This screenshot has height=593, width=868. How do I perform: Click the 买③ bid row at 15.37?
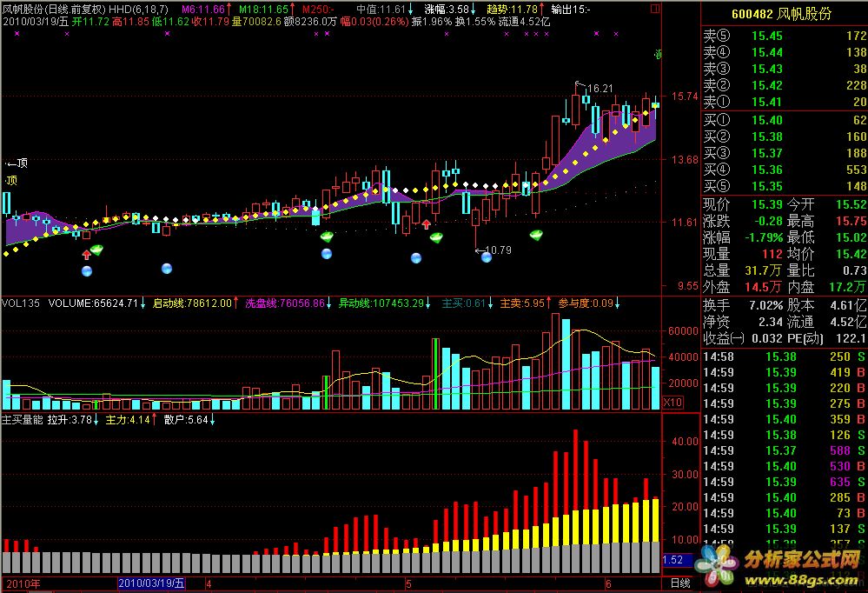tap(785, 153)
